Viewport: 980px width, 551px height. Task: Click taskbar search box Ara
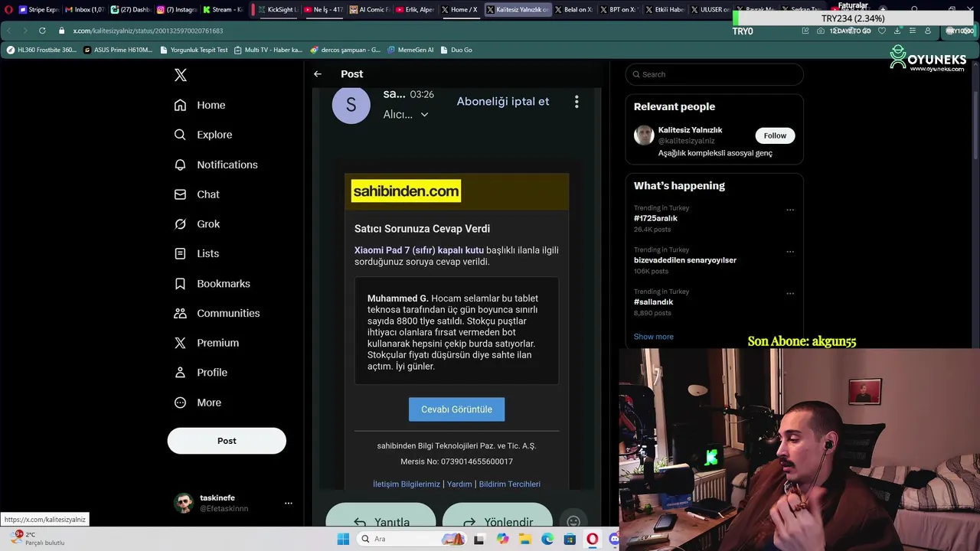411,539
